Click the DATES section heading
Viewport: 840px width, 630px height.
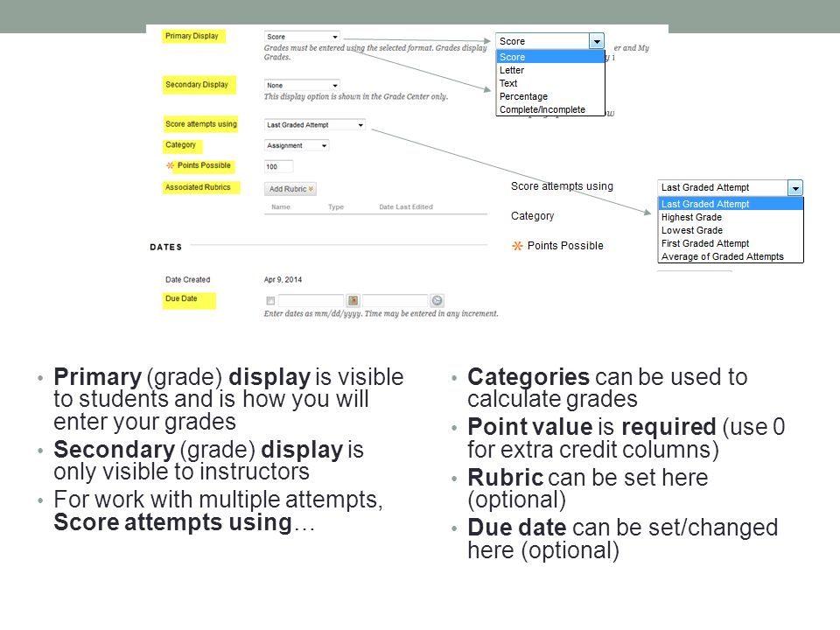(166, 247)
